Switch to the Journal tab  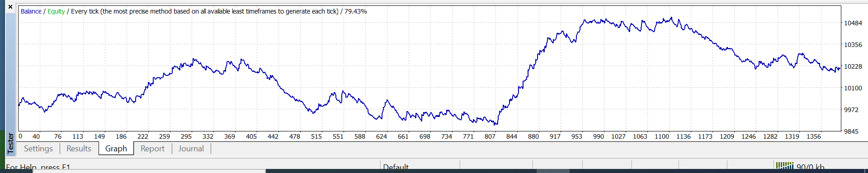pyautogui.click(x=191, y=149)
